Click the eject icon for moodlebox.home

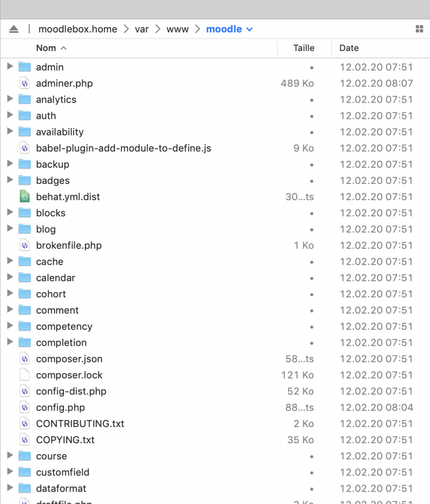[x=13, y=29]
